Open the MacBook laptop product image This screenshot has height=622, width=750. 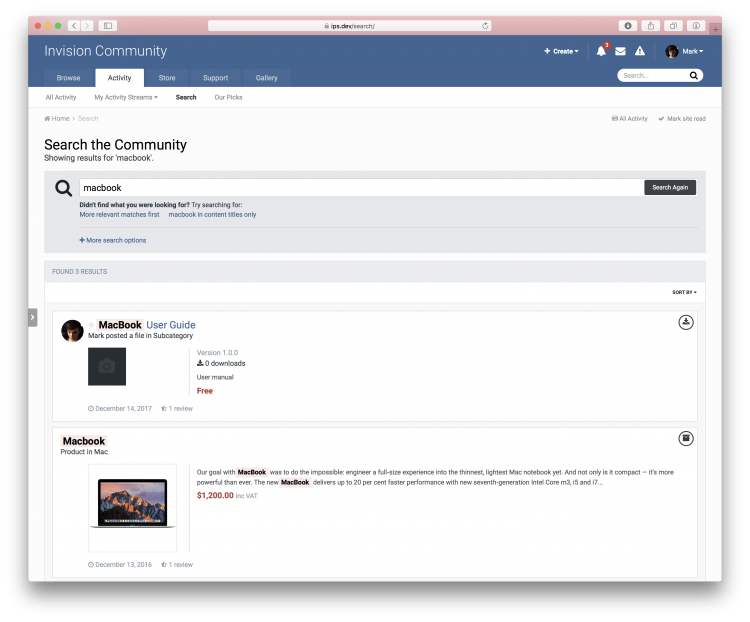point(132,508)
